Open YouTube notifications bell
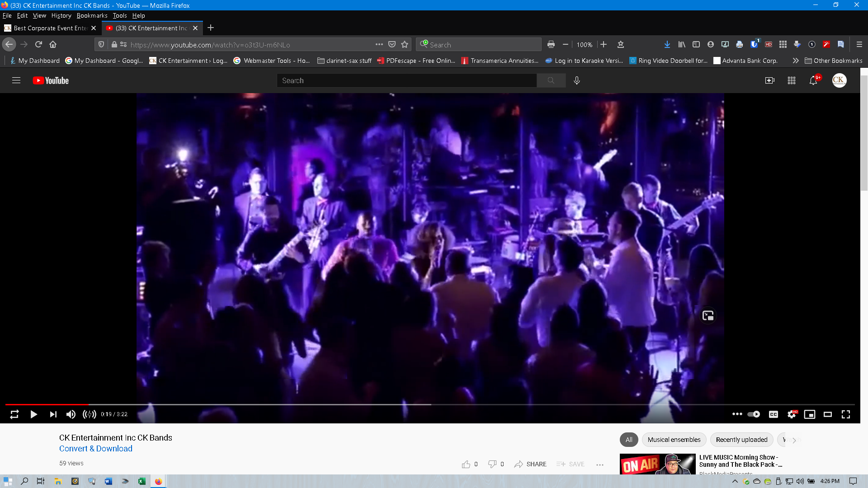 (813, 80)
